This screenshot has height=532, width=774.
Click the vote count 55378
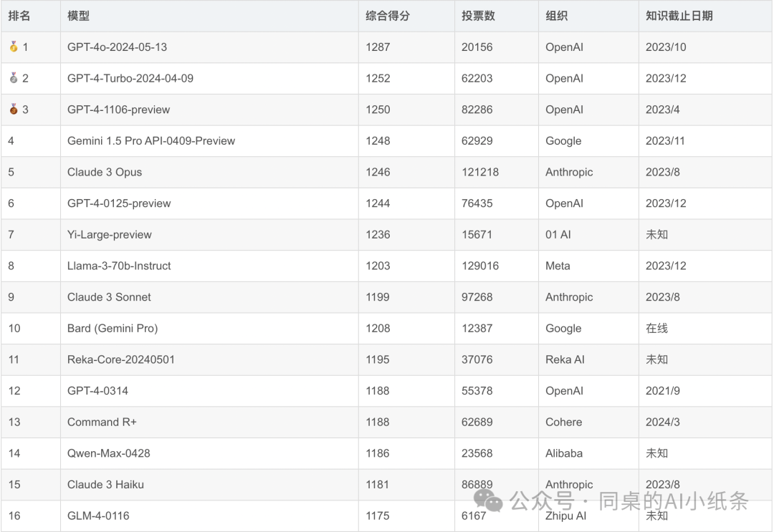pos(477,390)
